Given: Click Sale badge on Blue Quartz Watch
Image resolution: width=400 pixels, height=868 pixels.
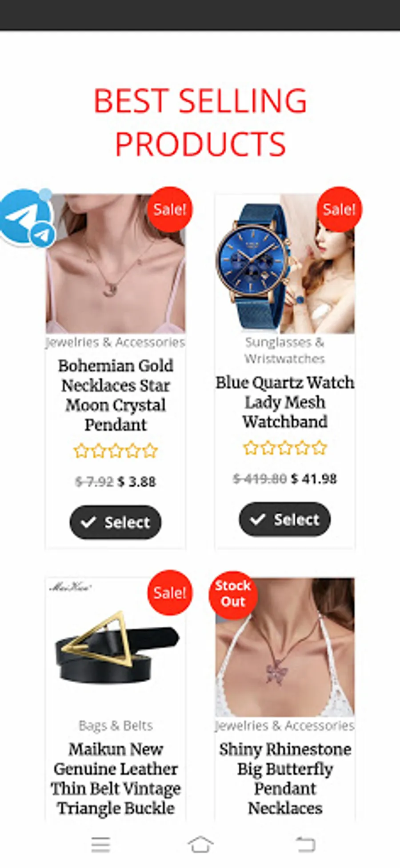Looking at the screenshot, I should point(339,209).
